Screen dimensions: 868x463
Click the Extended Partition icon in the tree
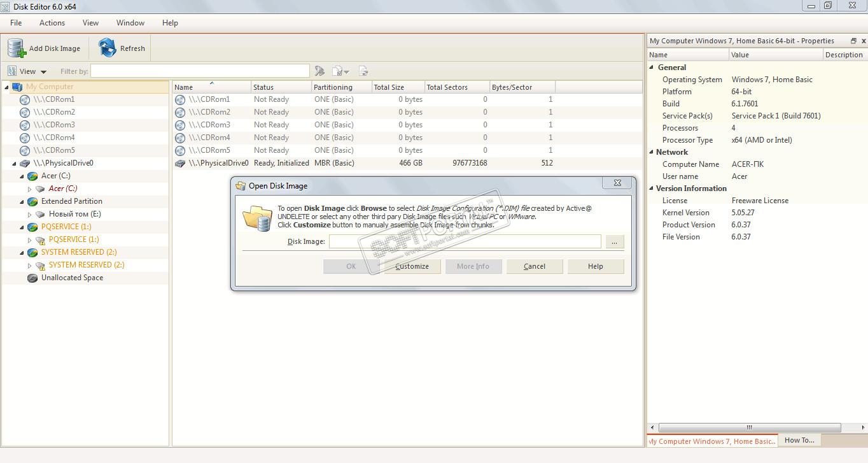tap(32, 201)
